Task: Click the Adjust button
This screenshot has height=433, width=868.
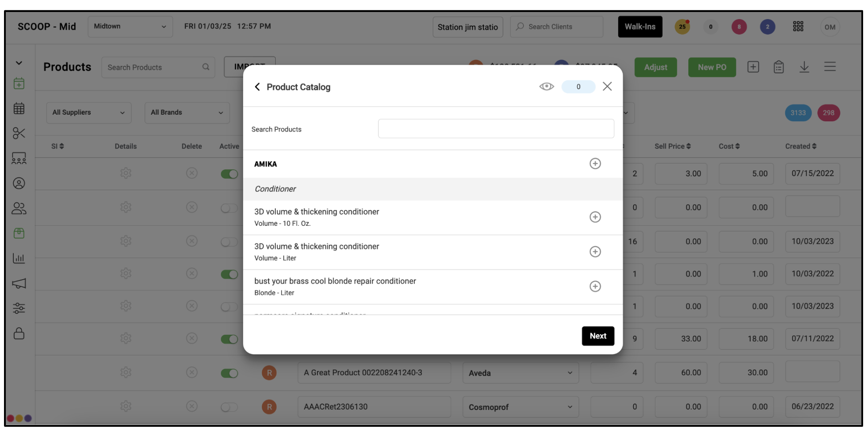Action: tap(655, 68)
